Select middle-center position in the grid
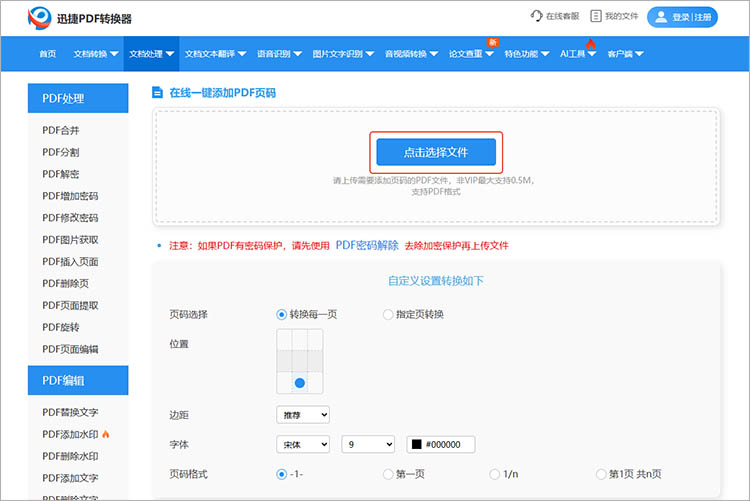The width and height of the screenshot is (750, 501). click(300, 361)
